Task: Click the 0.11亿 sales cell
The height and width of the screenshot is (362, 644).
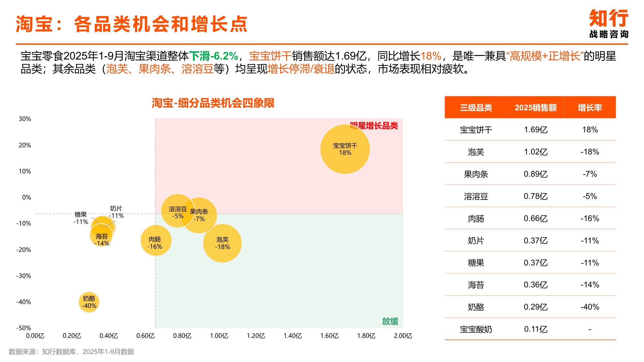Action: click(536, 329)
